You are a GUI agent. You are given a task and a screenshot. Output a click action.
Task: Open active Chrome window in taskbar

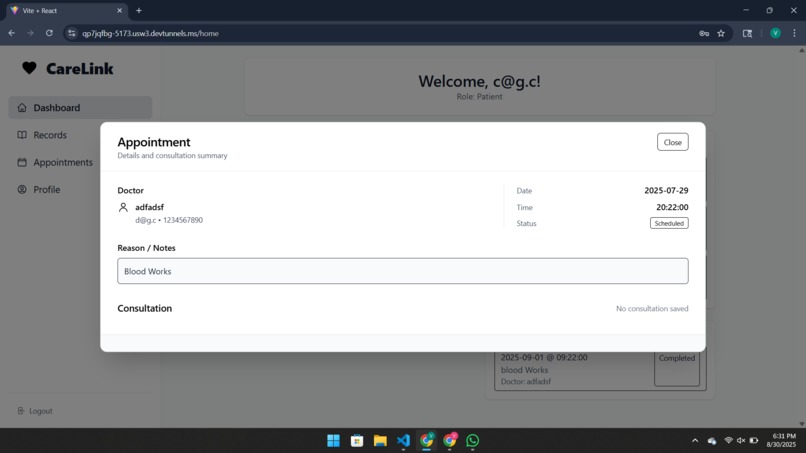point(426,441)
